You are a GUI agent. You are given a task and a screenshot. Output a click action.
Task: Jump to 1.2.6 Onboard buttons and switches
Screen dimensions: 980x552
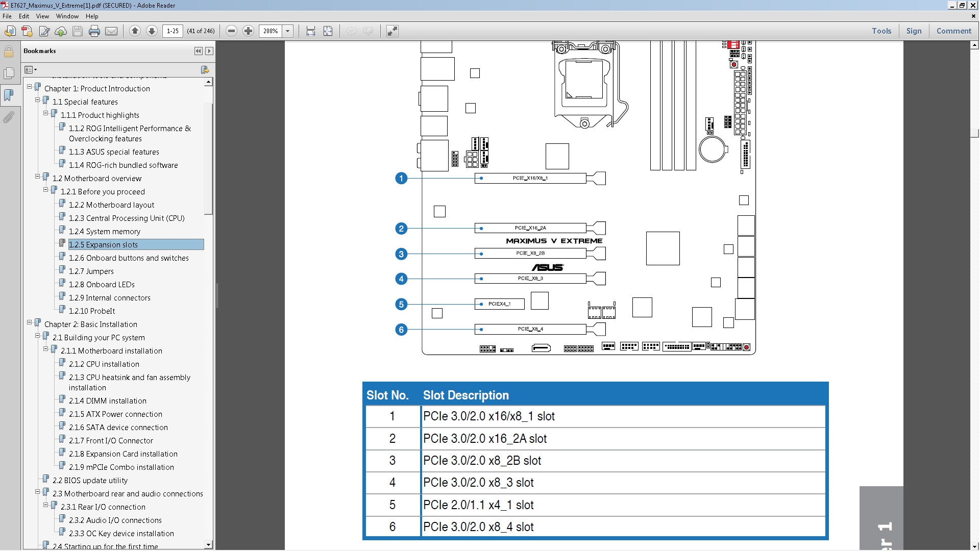pyautogui.click(x=129, y=258)
